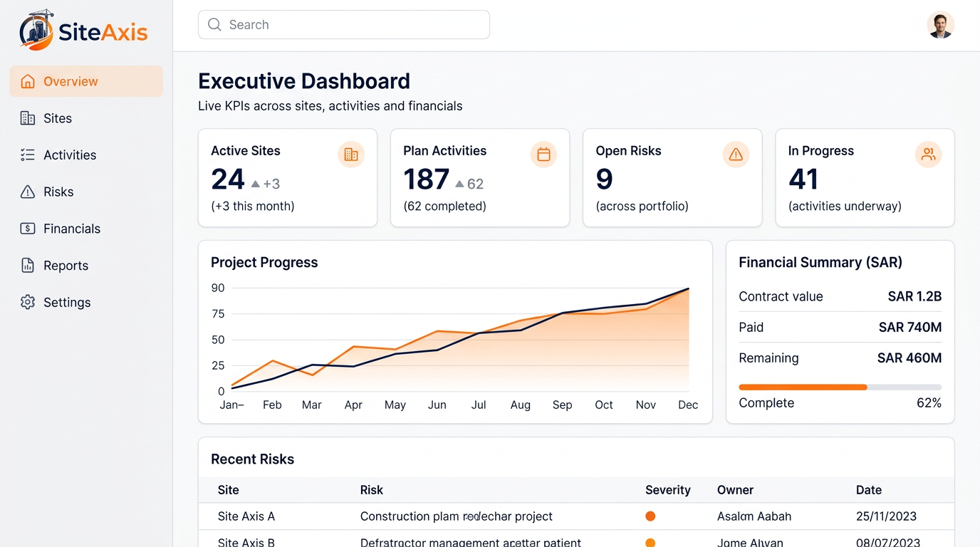Image resolution: width=980 pixels, height=547 pixels.
Task: Click the (activities underway) caption
Action: (x=845, y=207)
